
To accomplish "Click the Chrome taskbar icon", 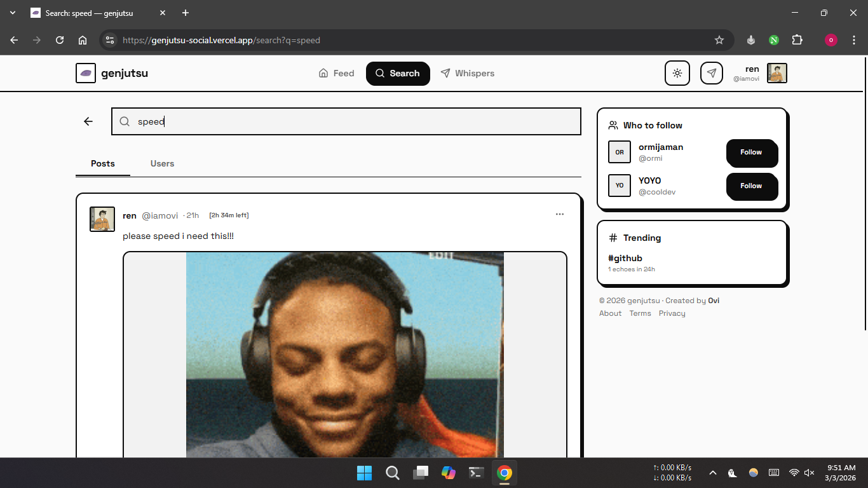I will [505, 473].
